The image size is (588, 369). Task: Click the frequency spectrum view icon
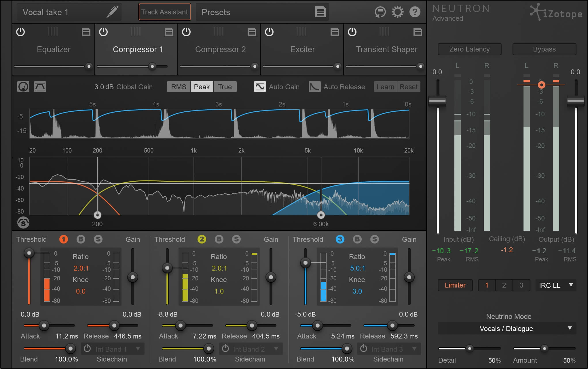[x=39, y=87]
